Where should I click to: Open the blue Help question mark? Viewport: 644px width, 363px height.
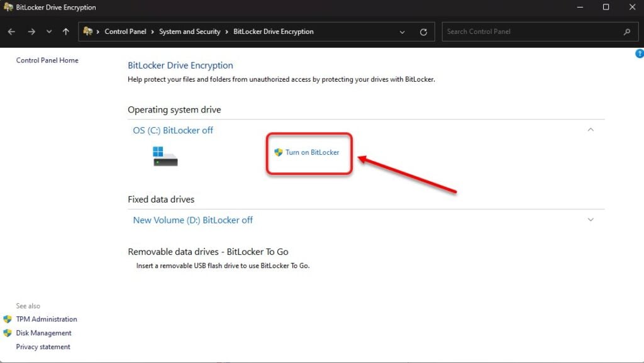[x=640, y=53]
